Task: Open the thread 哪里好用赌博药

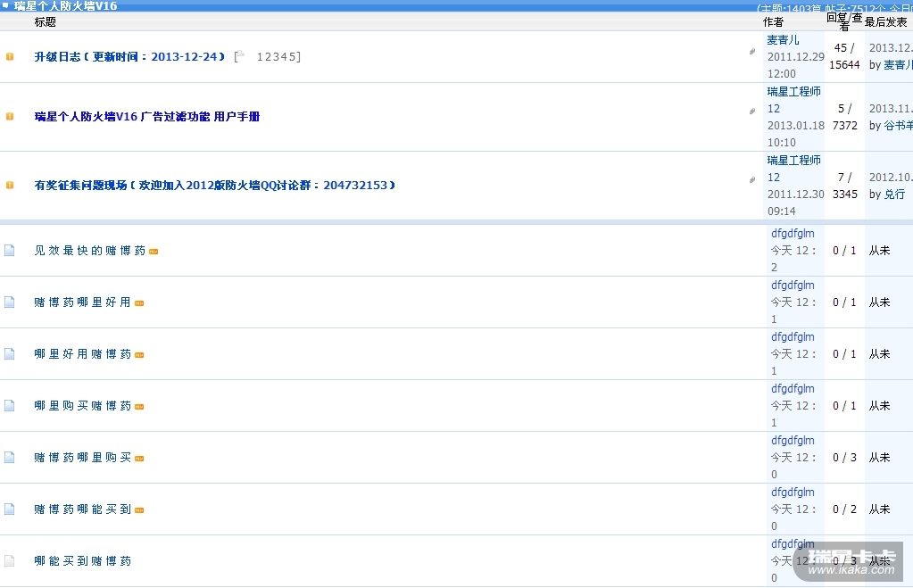Action: [82, 354]
